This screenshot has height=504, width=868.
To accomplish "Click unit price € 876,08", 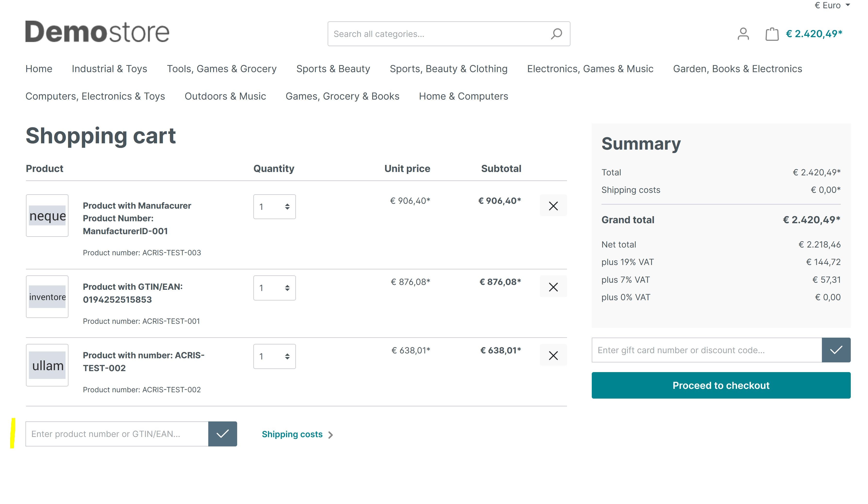I will click(x=410, y=282).
